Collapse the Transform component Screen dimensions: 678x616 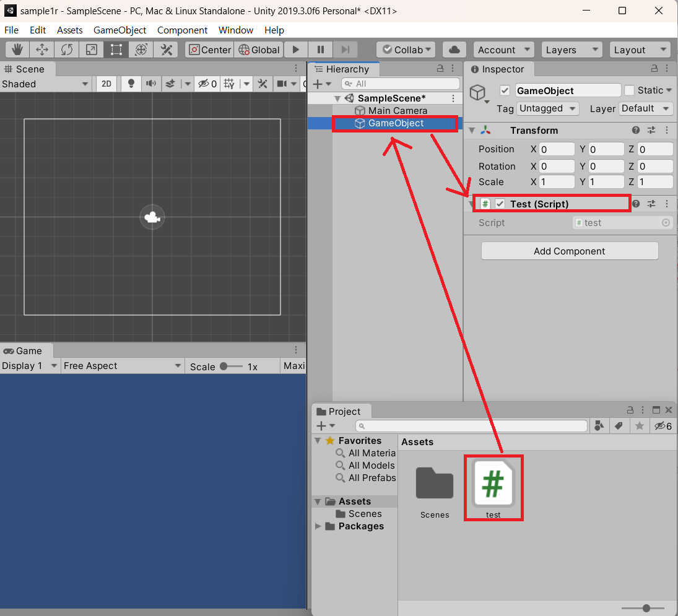coord(472,130)
